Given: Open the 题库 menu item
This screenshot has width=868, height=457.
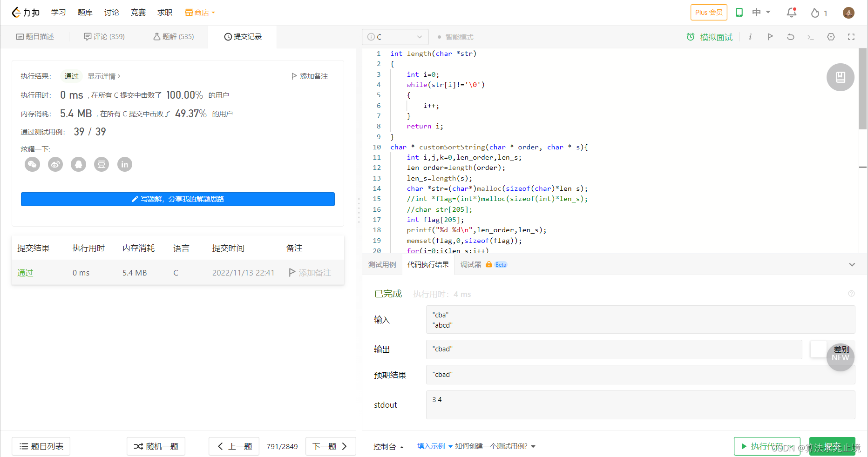Looking at the screenshot, I should pos(85,13).
